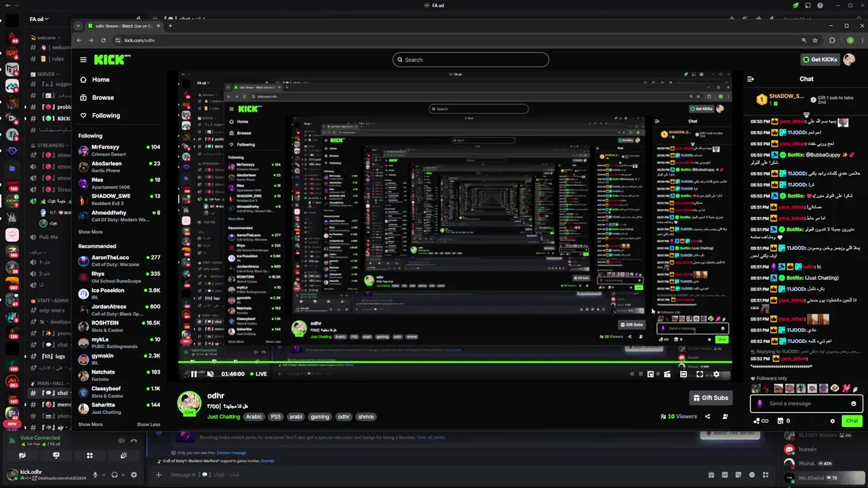Select the odhr Stream browser tab

[124, 26]
